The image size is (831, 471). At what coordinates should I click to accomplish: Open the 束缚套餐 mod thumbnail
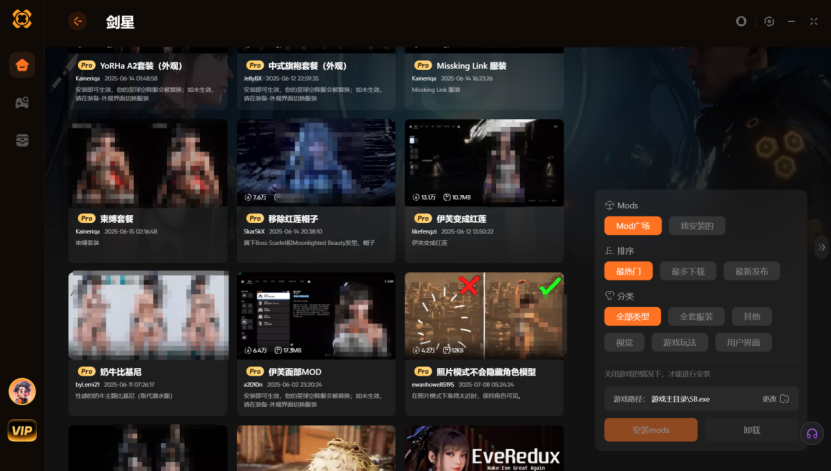click(x=148, y=163)
